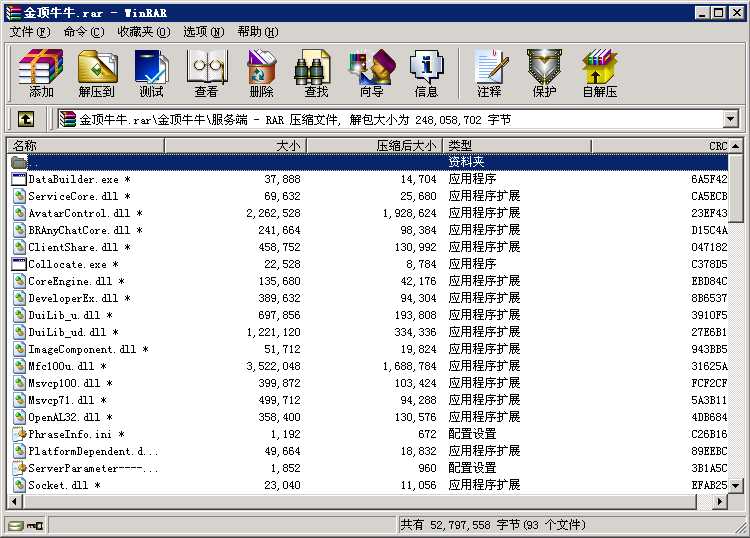Select the 删除 (Delete) toolbar icon

coord(262,73)
